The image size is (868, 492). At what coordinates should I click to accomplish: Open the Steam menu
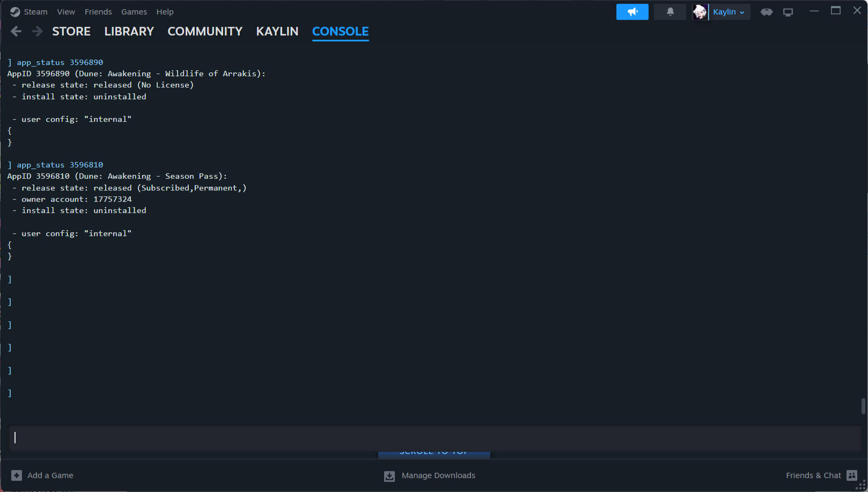pos(35,12)
